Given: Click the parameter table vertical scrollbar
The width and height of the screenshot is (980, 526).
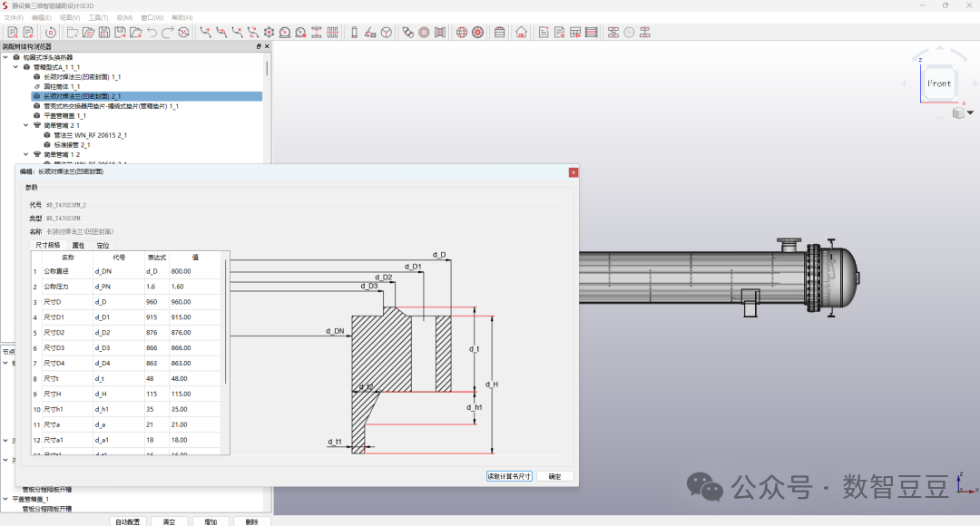Looking at the screenshot, I should coord(226,321).
